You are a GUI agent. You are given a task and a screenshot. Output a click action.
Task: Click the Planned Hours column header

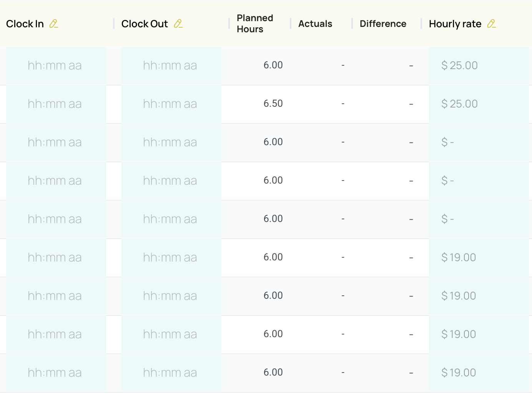255,23
